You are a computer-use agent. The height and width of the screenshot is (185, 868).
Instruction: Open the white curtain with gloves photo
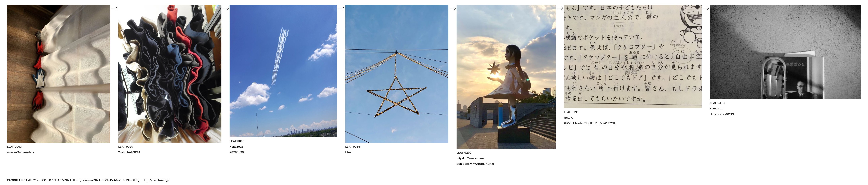click(x=58, y=74)
